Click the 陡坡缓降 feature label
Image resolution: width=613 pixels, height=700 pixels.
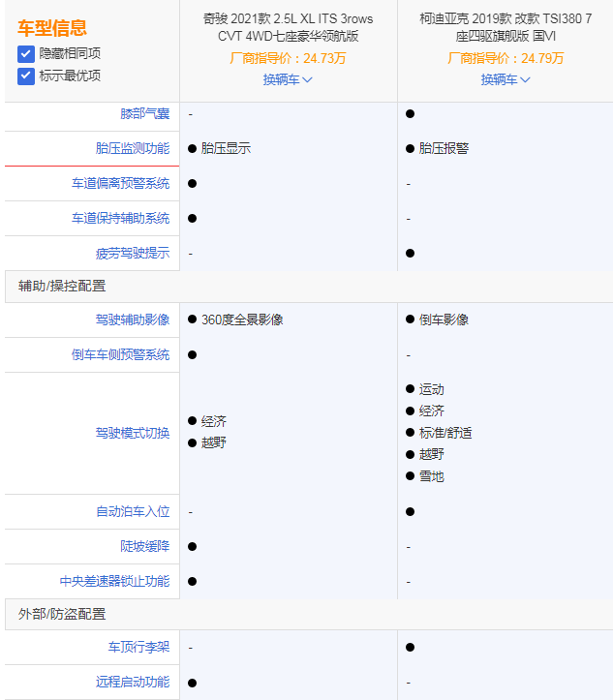(144, 546)
